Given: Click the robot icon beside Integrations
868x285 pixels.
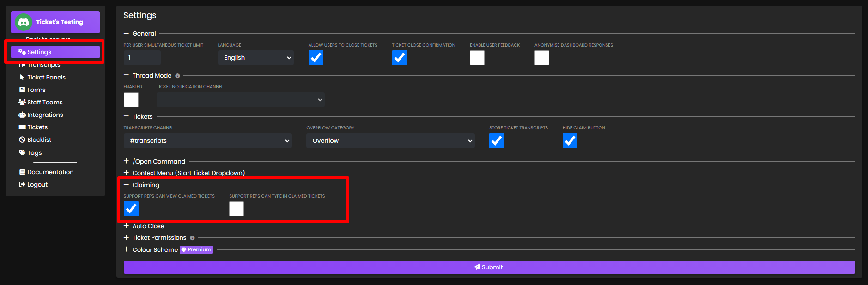Looking at the screenshot, I should [22, 115].
